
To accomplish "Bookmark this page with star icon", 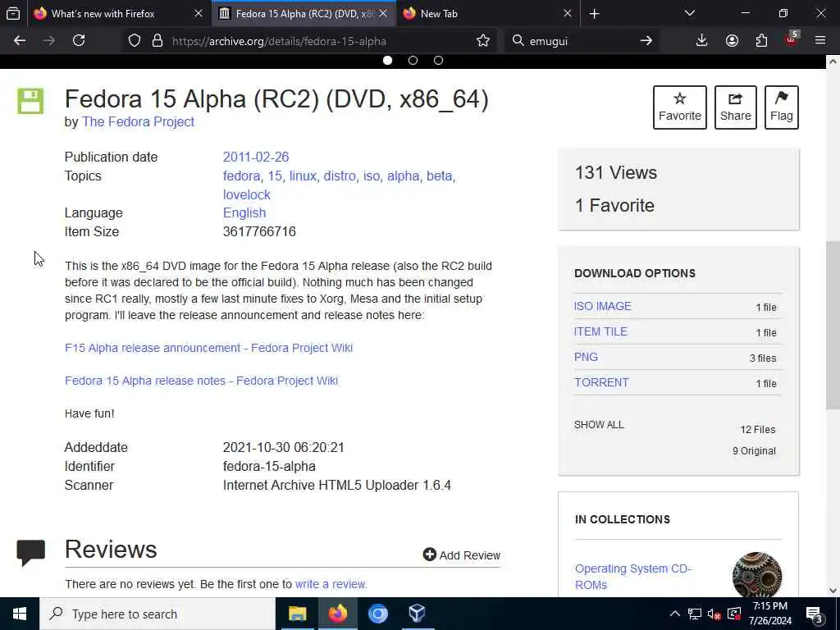I will 482,41.
